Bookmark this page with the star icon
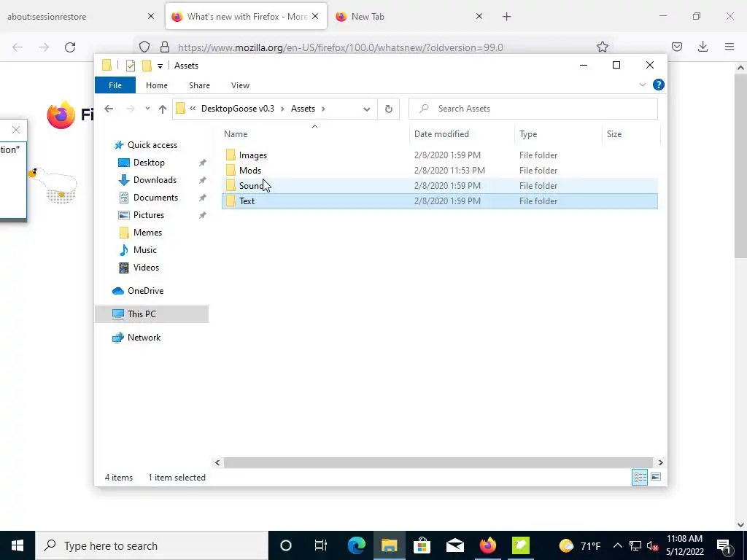The width and height of the screenshot is (747, 560). [x=603, y=47]
